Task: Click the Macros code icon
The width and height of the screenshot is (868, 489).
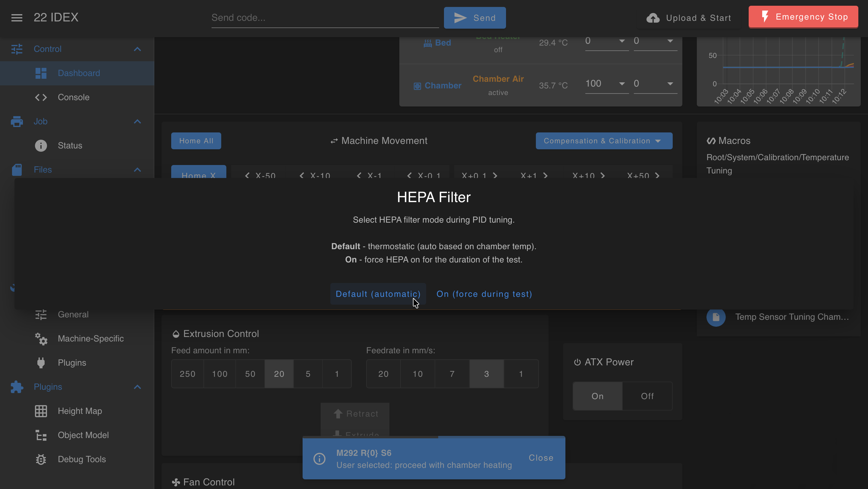Action: [x=711, y=141]
